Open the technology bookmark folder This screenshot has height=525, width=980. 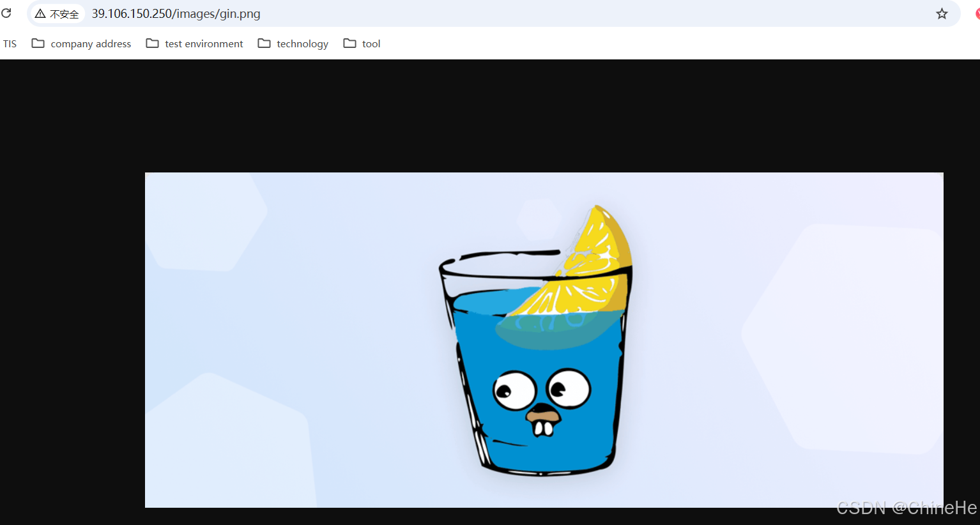(x=293, y=43)
